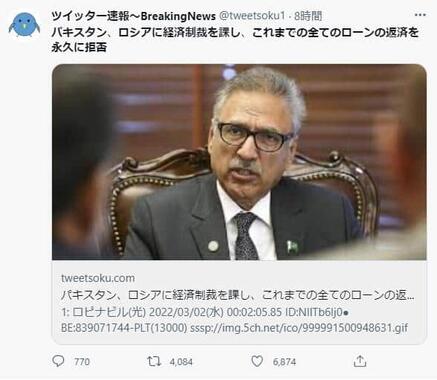Like the tweet with the heart icon
This screenshot has height=380, width=437.
pyautogui.click(x=257, y=361)
